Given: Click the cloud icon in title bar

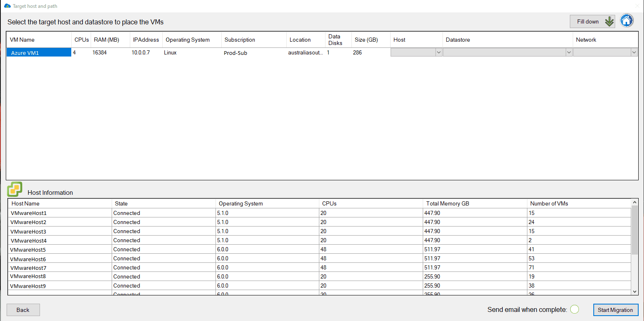Looking at the screenshot, I should point(7,6).
